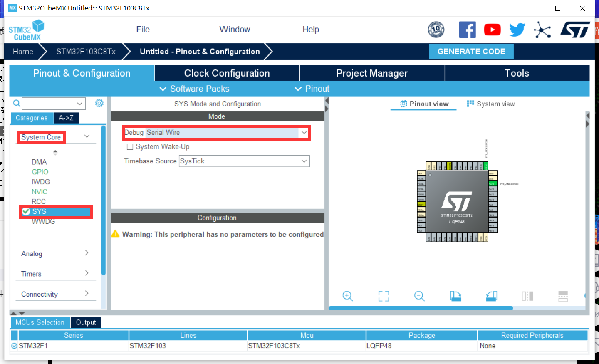Select the SYS peripheral item

56,212
